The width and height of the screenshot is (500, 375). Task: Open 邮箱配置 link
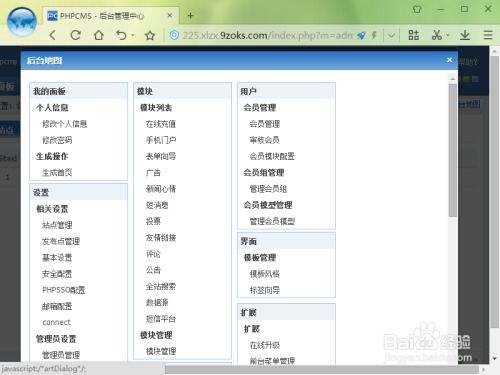click(x=57, y=306)
